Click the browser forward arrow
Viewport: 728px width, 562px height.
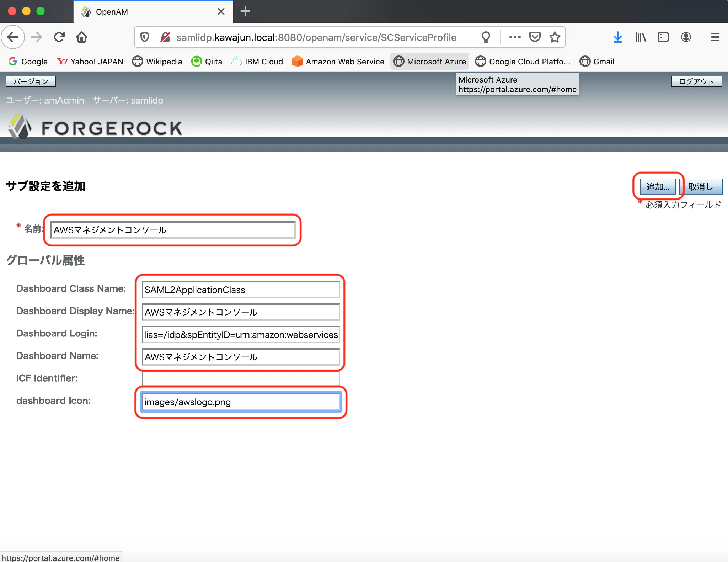36,37
